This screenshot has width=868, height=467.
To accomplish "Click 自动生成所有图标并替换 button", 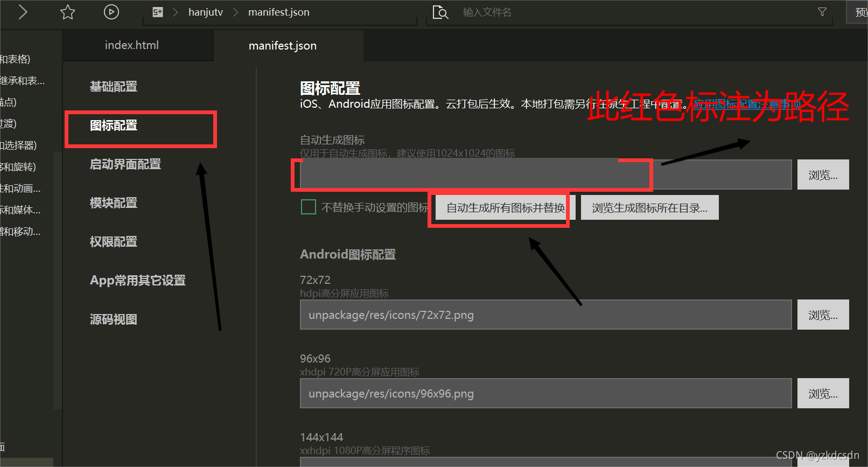I will point(506,207).
